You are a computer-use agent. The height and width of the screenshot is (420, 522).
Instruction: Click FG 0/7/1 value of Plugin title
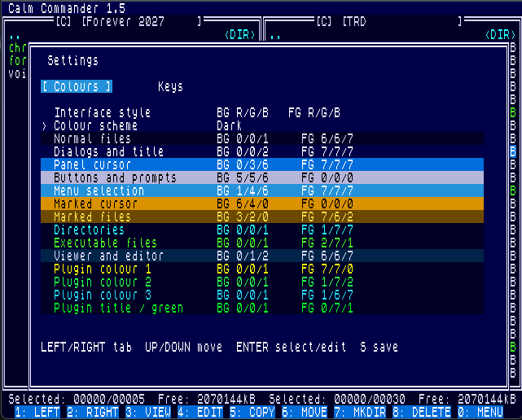point(327,308)
